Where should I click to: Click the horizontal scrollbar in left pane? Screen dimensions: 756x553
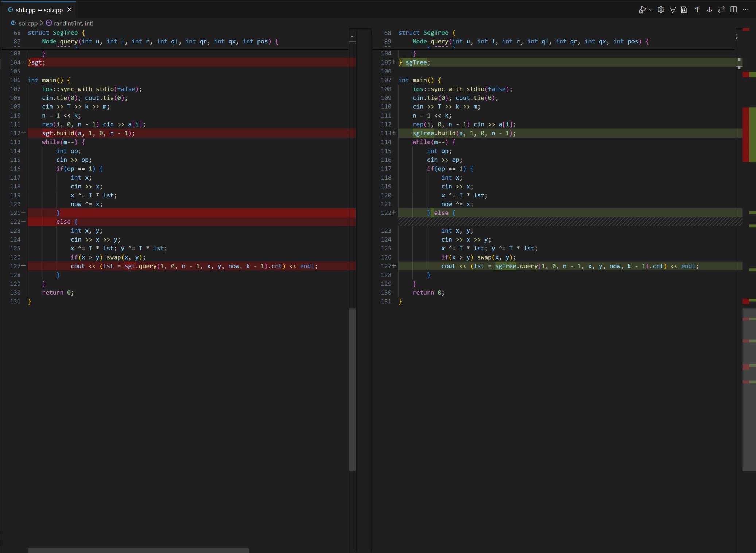[138, 550]
